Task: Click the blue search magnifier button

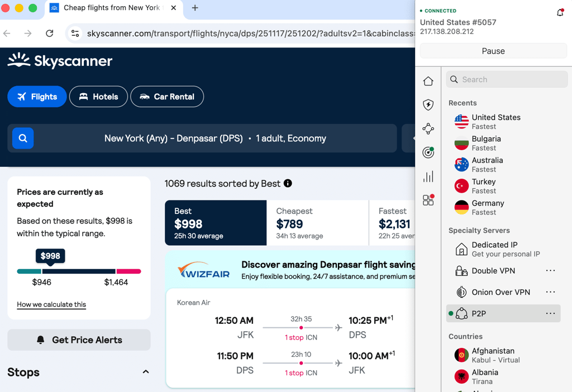Action: [x=23, y=138]
